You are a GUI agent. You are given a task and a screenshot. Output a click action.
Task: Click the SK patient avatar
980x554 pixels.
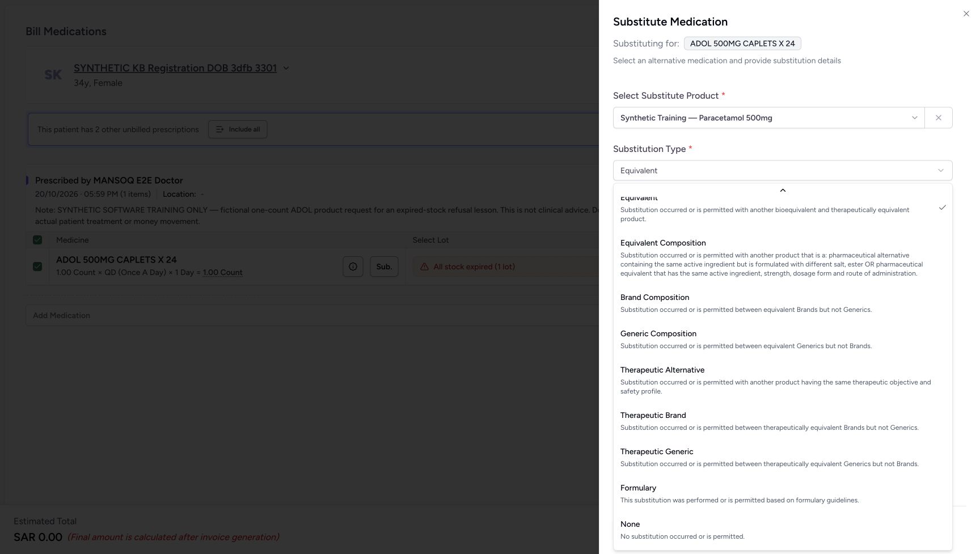pos(53,75)
